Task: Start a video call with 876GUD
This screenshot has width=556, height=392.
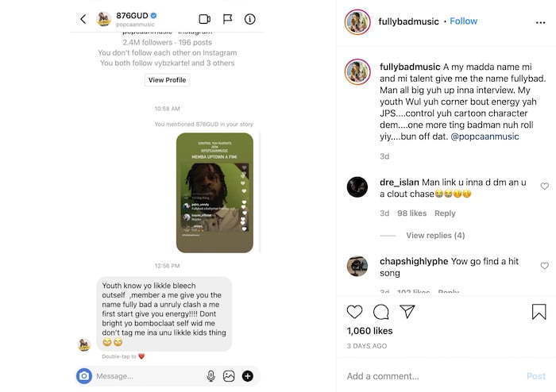Action: click(x=205, y=19)
